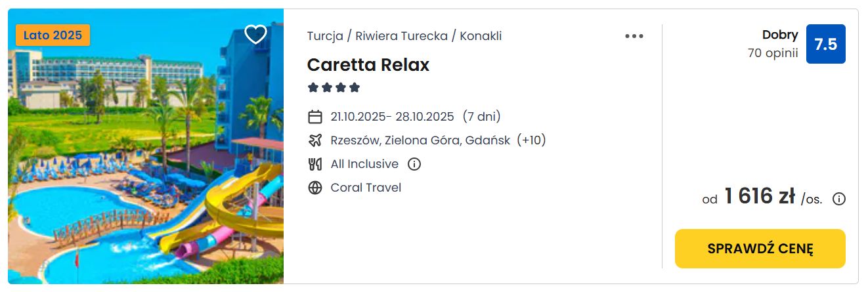The width and height of the screenshot is (868, 292).
Task: Click the calendar icon beside dates
Action: coord(315,117)
